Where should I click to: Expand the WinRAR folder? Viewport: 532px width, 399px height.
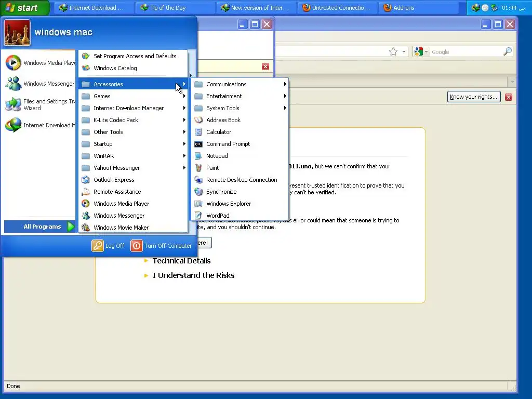(133, 156)
